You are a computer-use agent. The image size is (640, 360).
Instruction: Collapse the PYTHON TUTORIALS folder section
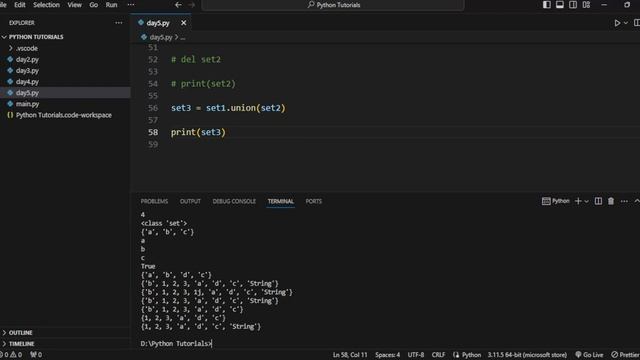tap(36, 37)
